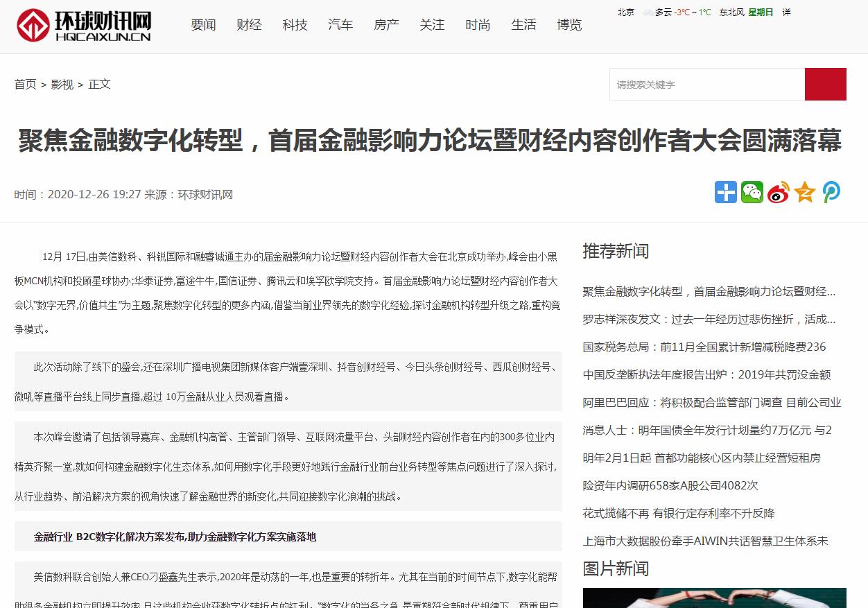Open recommended news 聚焦金融数字化转型

(x=709, y=291)
